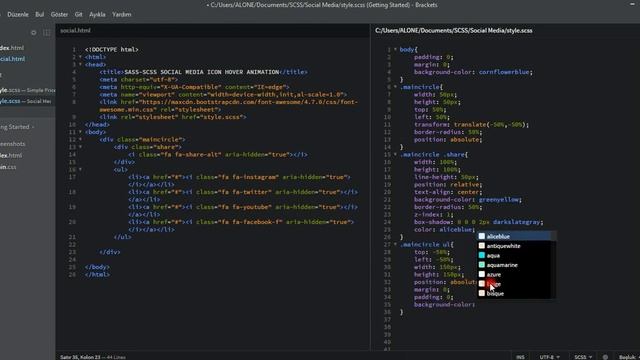Click fa-share-alt class in HTML

pos(197,155)
